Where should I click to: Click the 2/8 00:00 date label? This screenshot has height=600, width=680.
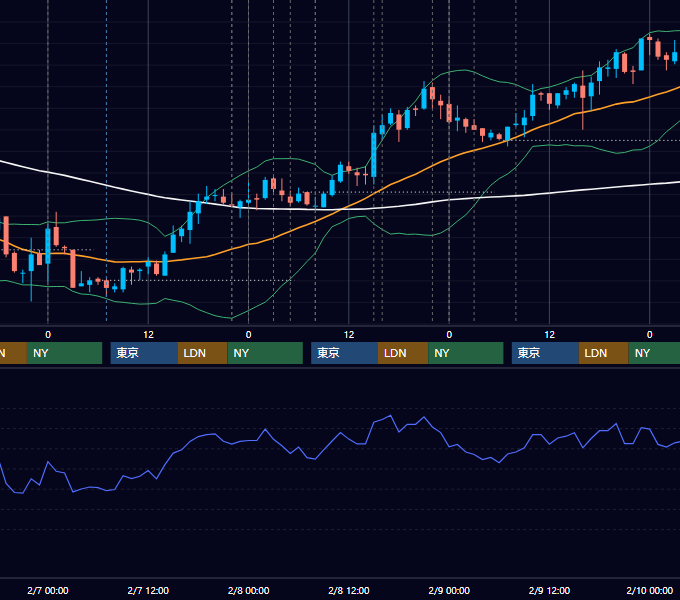click(248, 590)
